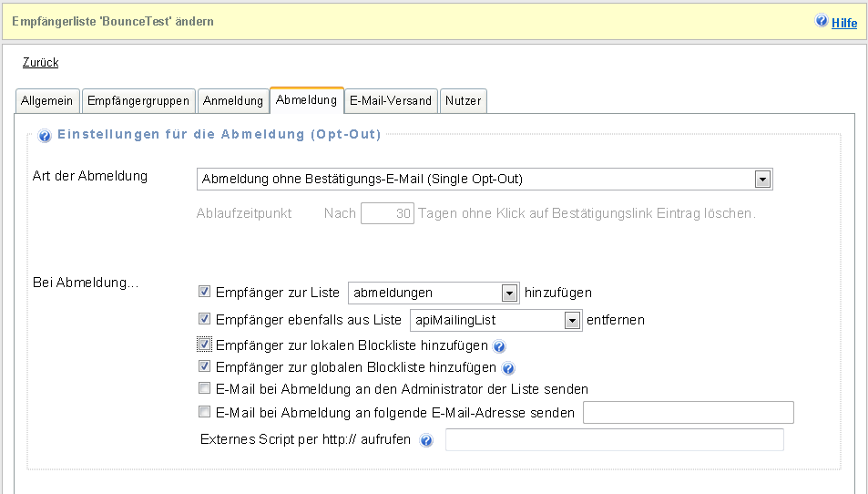Viewport: 868px width, 494px height.
Task: Toggle 'Empfänger zur Liste hinzufügen' checkbox
Action: click(x=204, y=293)
